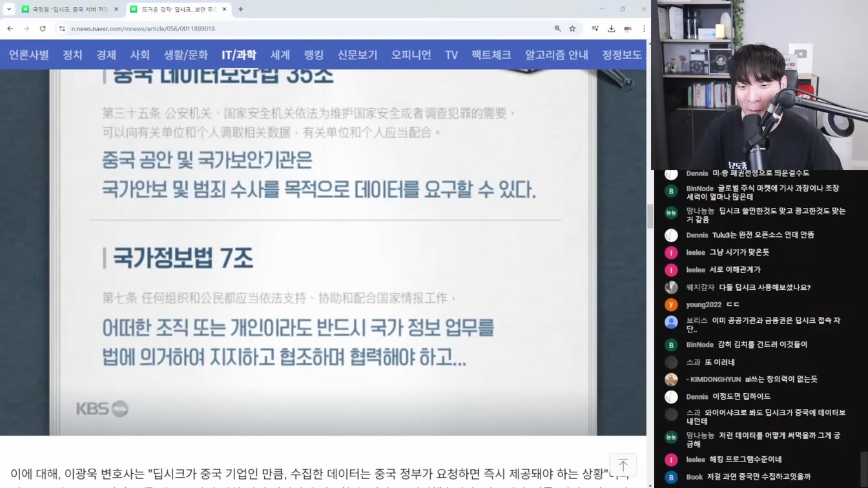Open the 경제 section
Viewport: 868px width, 488px height.
(x=106, y=55)
